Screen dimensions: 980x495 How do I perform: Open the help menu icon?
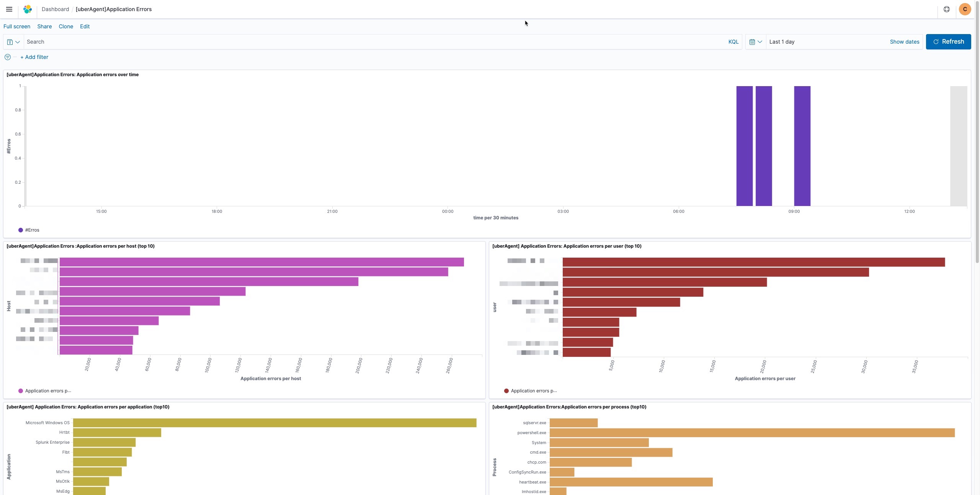point(946,9)
